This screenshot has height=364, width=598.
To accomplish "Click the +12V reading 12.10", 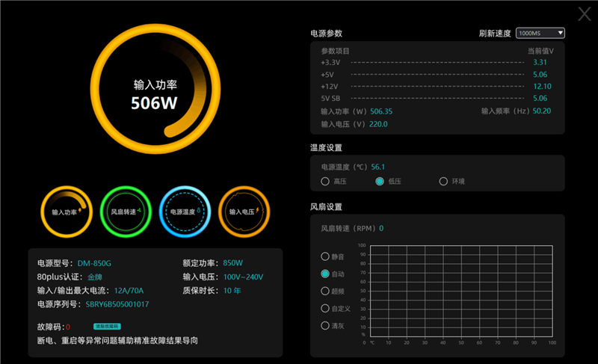I will pyautogui.click(x=543, y=86).
